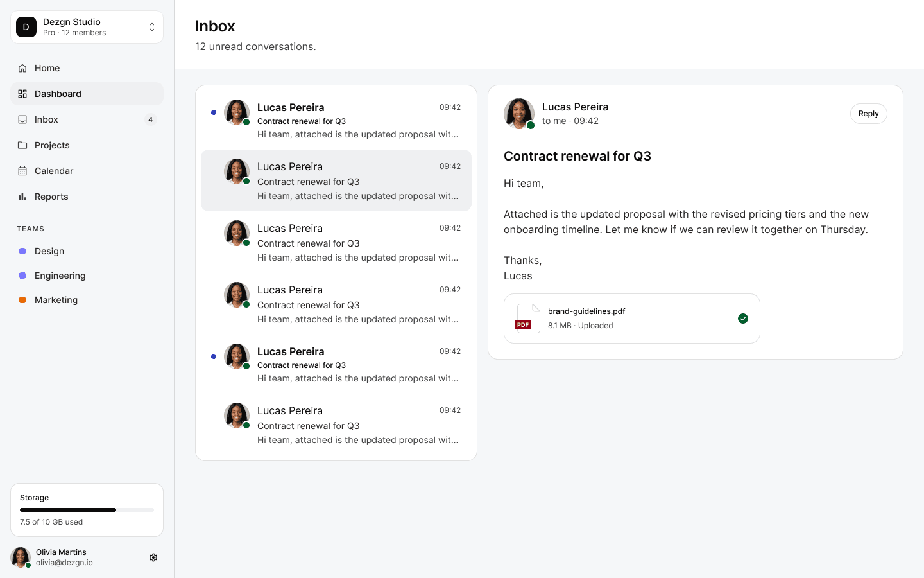924x578 pixels.
Task: Open settings via the gear icon
Action: click(x=153, y=557)
